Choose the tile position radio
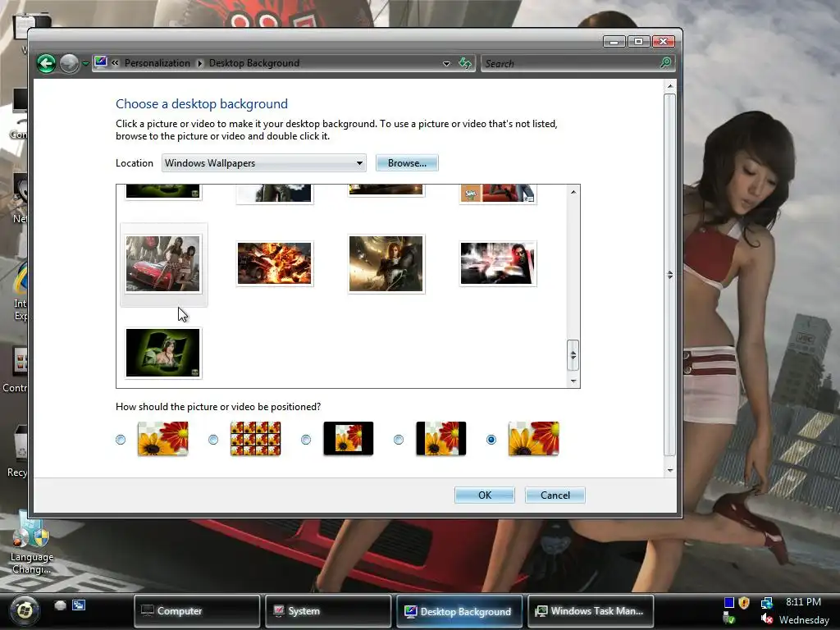 tap(213, 440)
